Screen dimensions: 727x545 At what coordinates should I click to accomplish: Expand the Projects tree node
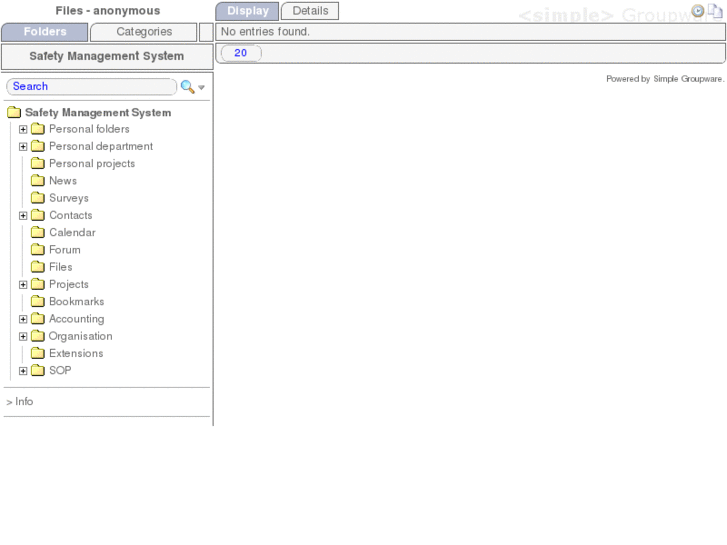(x=23, y=285)
